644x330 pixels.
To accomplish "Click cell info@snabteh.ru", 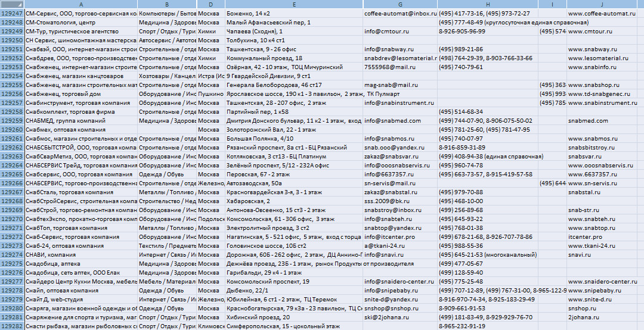I will pyautogui.click(x=401, y=219).
